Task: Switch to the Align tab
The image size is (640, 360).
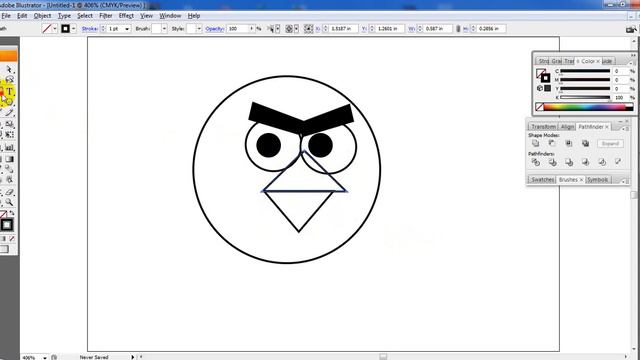Action: (x=567, y=127)
